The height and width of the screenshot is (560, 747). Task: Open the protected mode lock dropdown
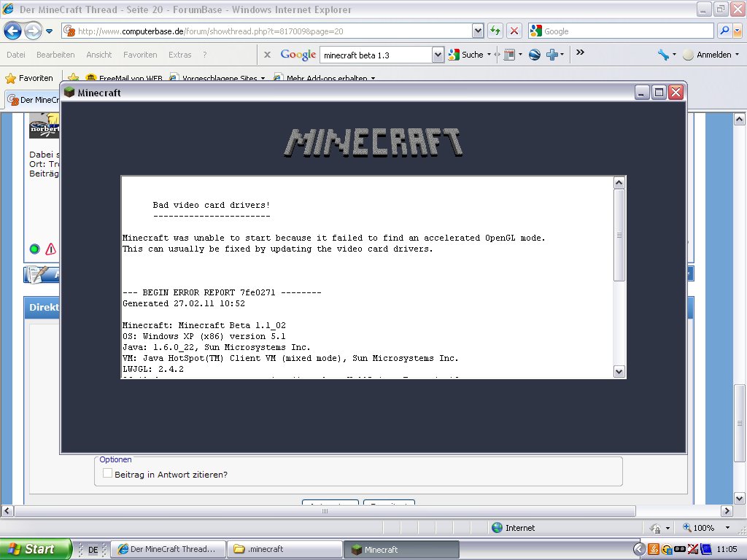[x=667, y=528]
